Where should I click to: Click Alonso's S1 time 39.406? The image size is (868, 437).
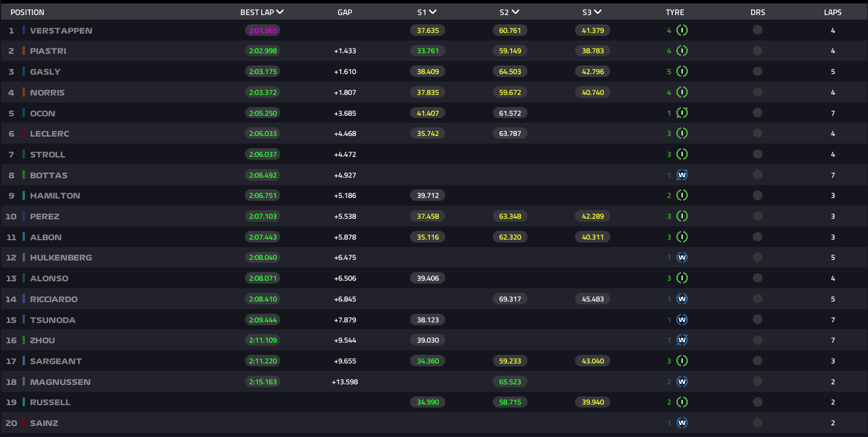tap(427, 278)
